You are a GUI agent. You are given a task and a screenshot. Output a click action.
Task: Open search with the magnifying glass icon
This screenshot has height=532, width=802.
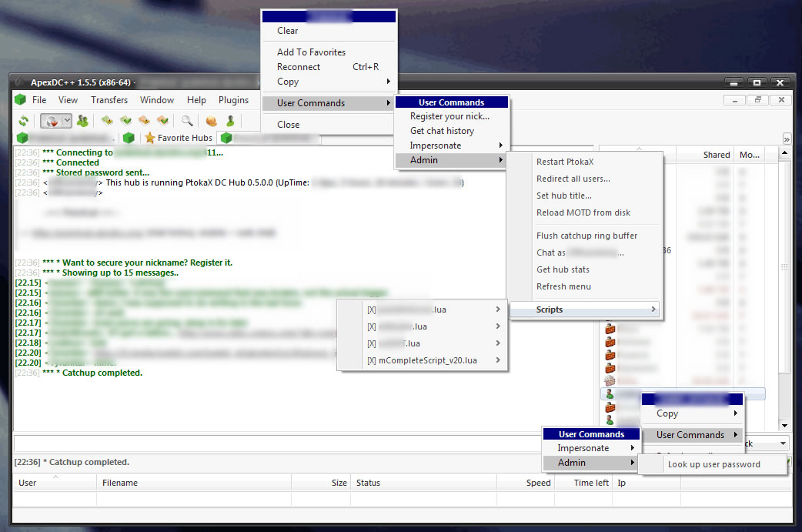point(187,121)
